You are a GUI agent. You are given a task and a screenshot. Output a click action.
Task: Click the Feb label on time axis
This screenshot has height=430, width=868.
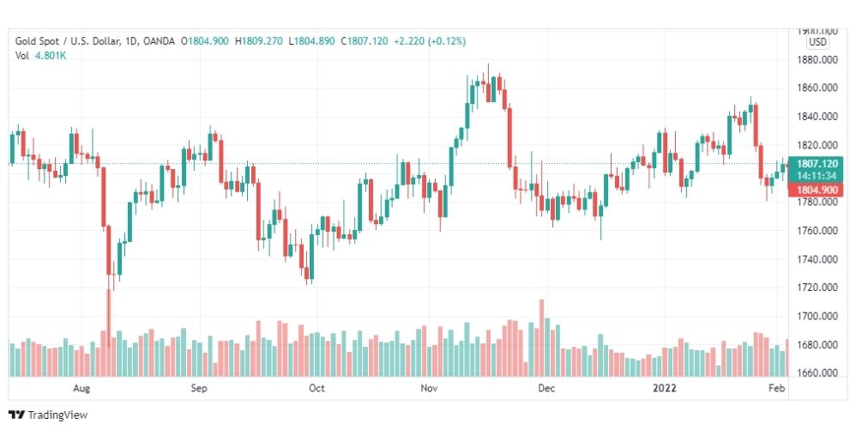[x=777, y=389]
